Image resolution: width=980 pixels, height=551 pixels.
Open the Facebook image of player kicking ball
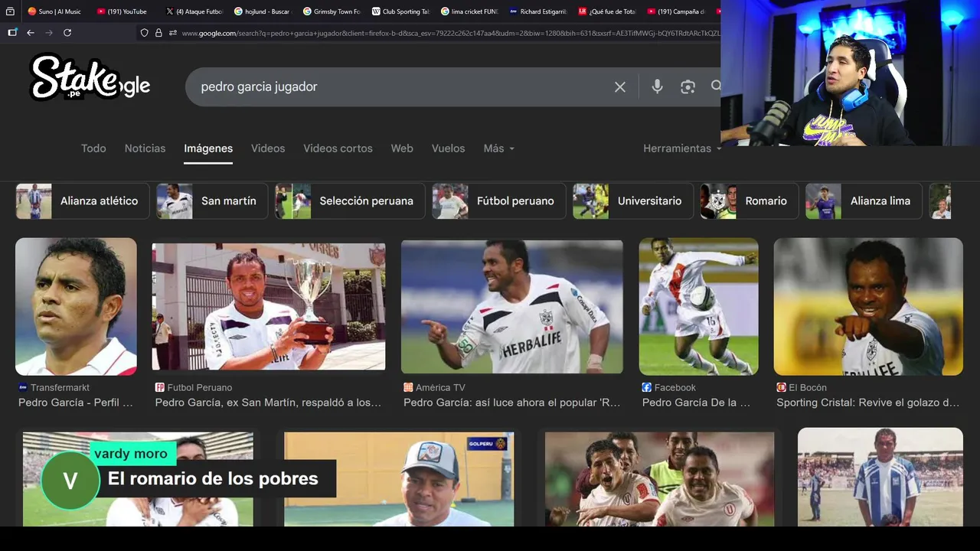click(699, 306)
